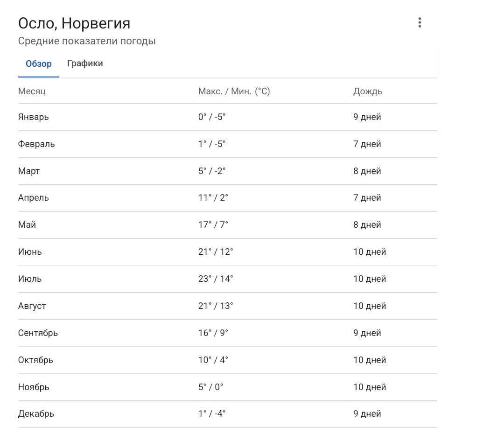Click the Дождь column header
The width and height of the screenshot is (504, 440).
click(x=368, y=91)
